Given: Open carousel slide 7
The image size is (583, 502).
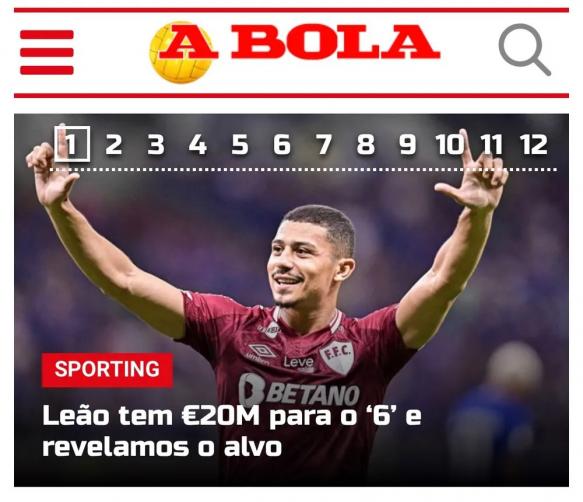Looking at the screenshot, I should pos(324,144).
